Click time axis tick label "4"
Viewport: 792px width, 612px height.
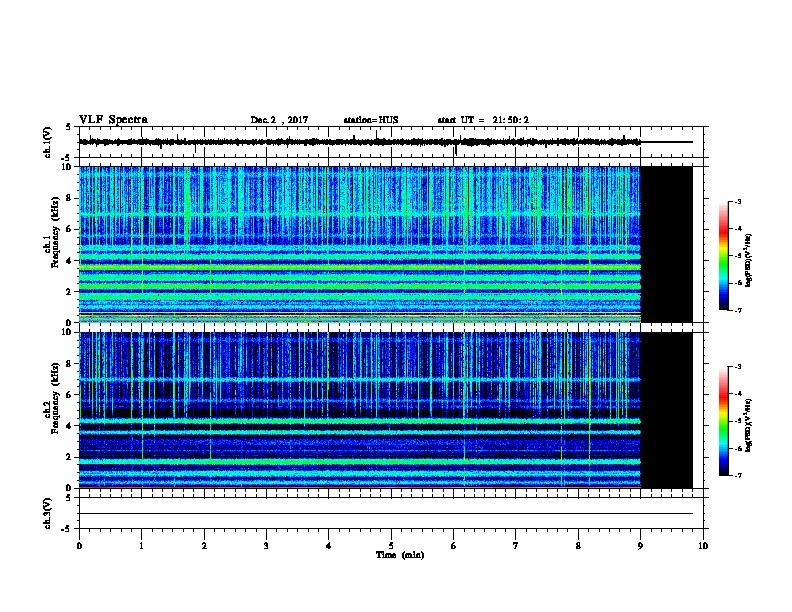click(x=328, y=546)
